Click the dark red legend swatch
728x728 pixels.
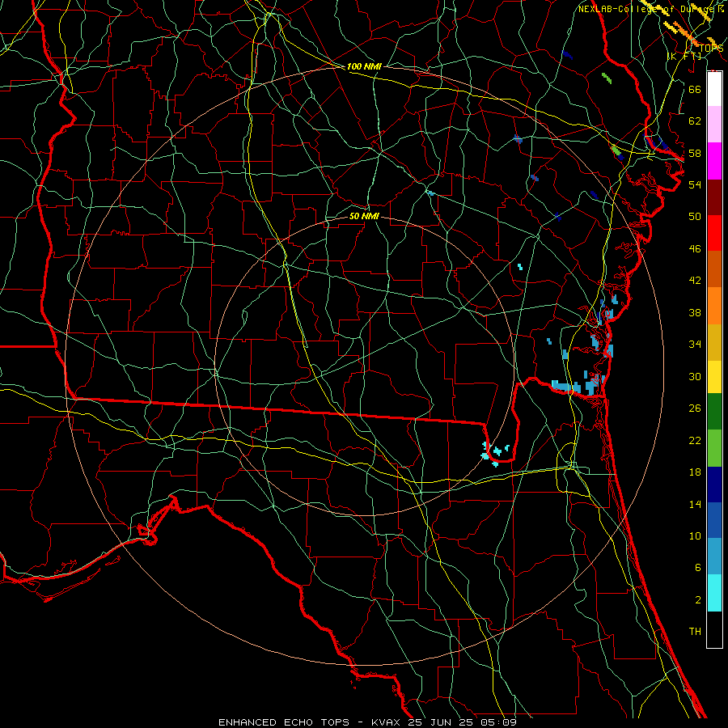point(714,197)
